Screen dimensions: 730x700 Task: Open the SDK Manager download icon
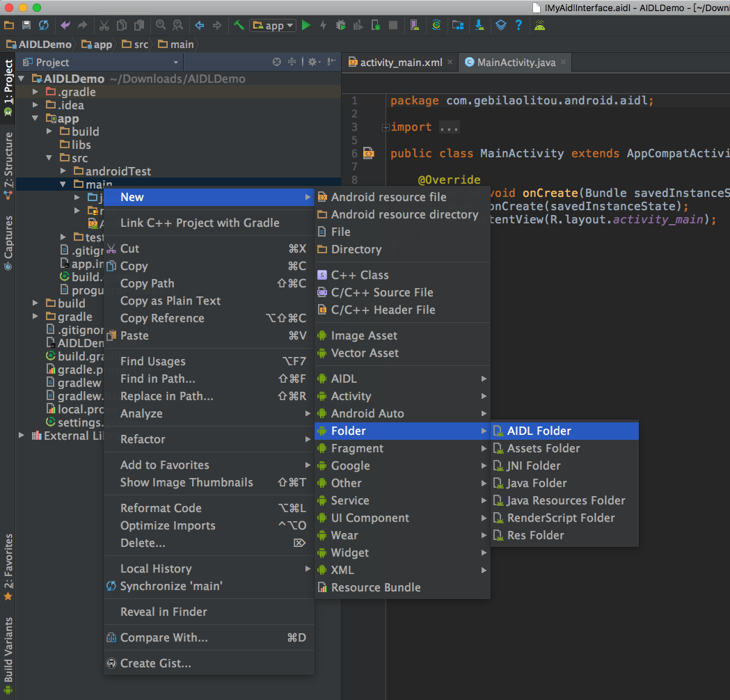pos(479,25)
